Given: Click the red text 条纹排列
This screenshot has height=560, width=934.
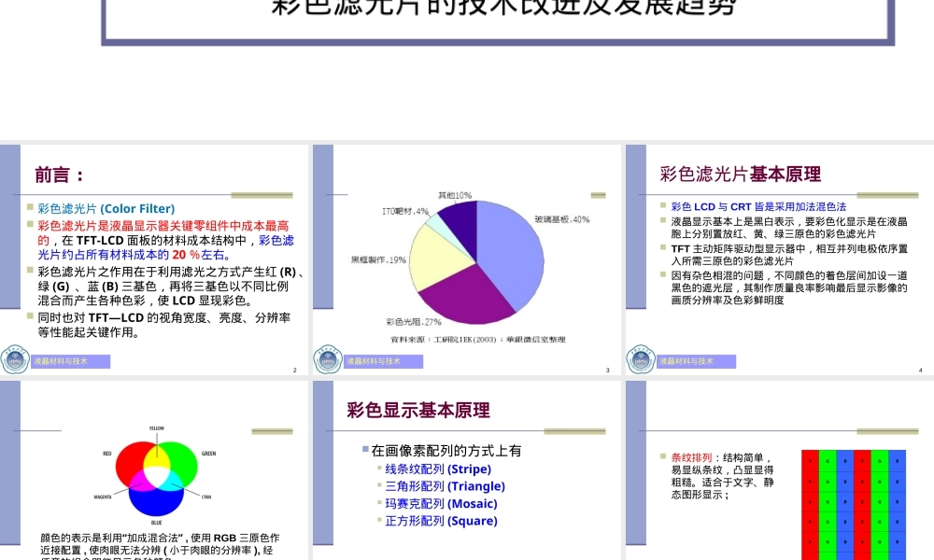Looking at the screenshot, I should [691, 457].
